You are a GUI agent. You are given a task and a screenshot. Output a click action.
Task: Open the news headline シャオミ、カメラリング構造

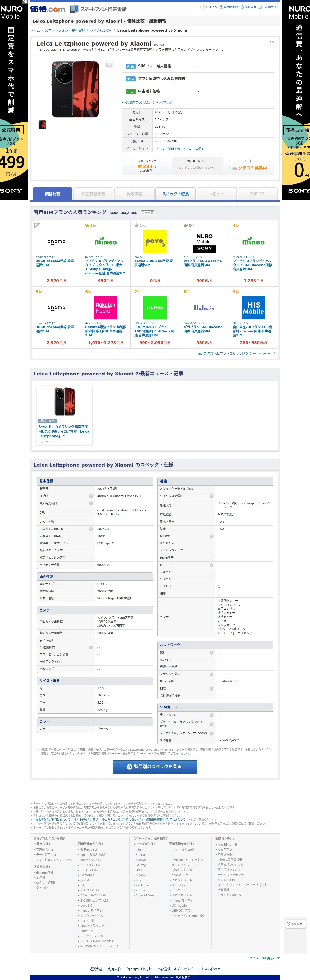tap(64, 431)
